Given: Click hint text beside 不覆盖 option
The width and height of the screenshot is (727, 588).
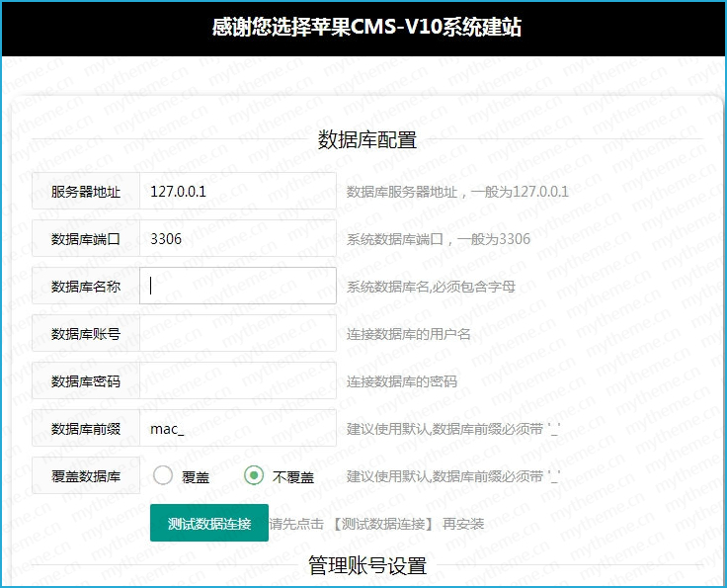Looking at the screenshot, I should coord(453,476).
